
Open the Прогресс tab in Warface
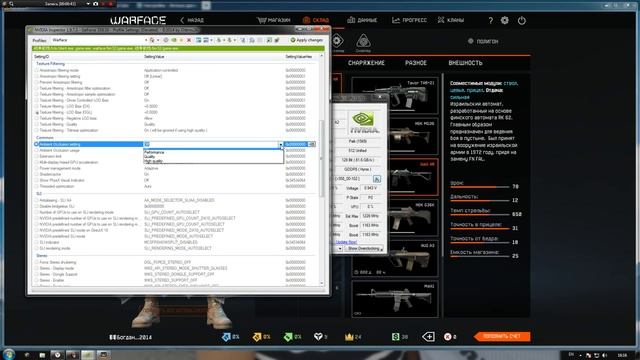[x=409, y=20]
